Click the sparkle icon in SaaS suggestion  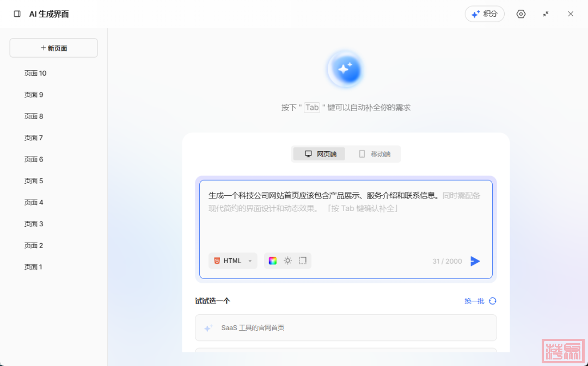(208, 328)
